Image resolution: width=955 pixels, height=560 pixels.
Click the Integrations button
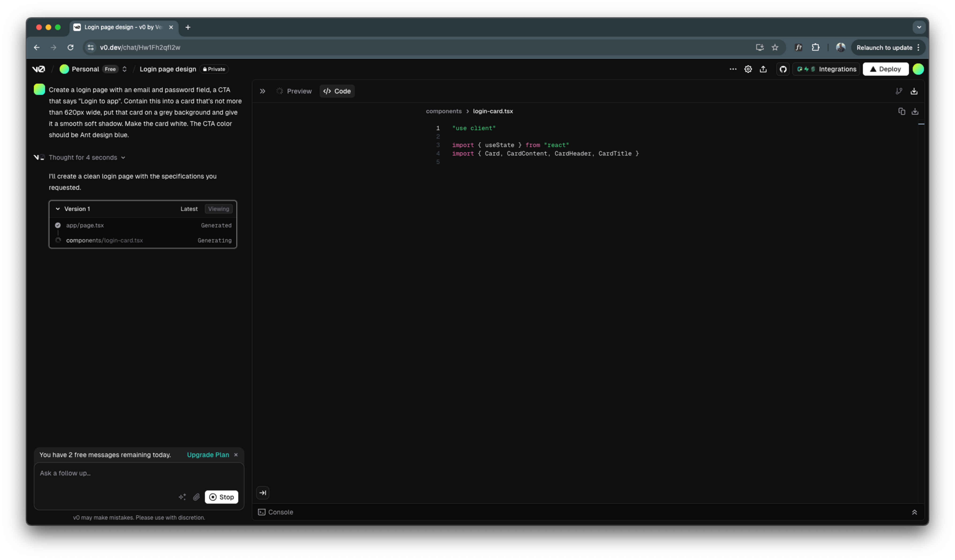pyautogui.click(x=826, y=69)
